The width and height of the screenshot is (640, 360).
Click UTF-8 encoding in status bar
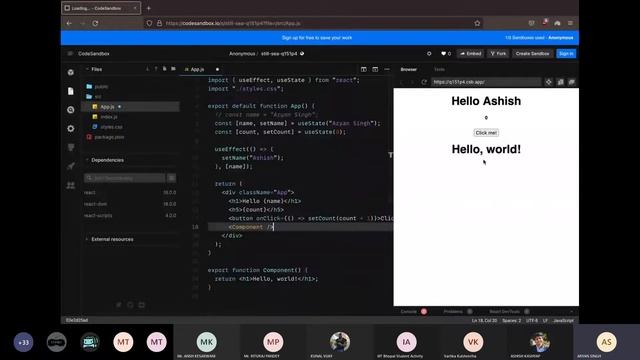tap(532, 320)
